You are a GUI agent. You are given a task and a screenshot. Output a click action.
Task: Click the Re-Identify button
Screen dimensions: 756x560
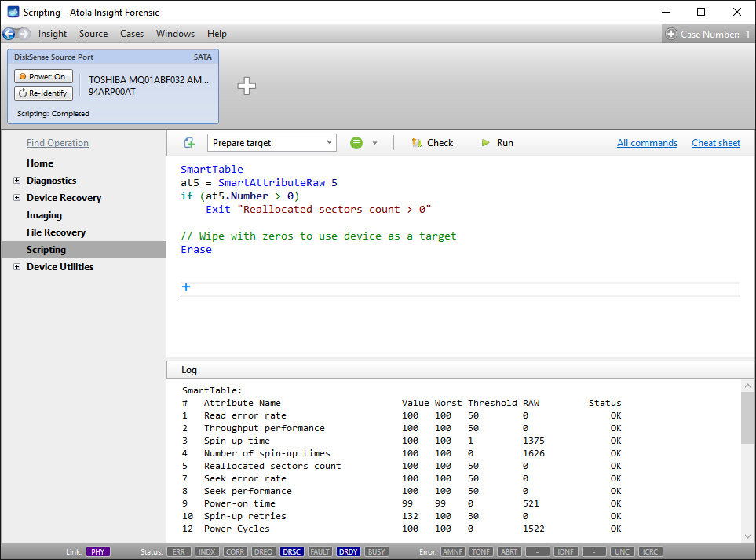tap(43, 93)
